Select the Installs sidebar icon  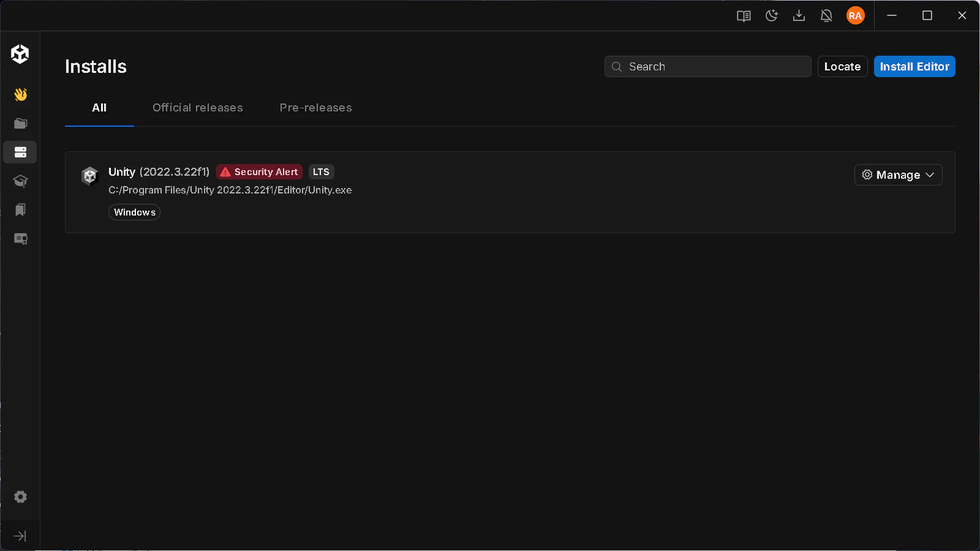pyautogui.click(x=20, y=152)
